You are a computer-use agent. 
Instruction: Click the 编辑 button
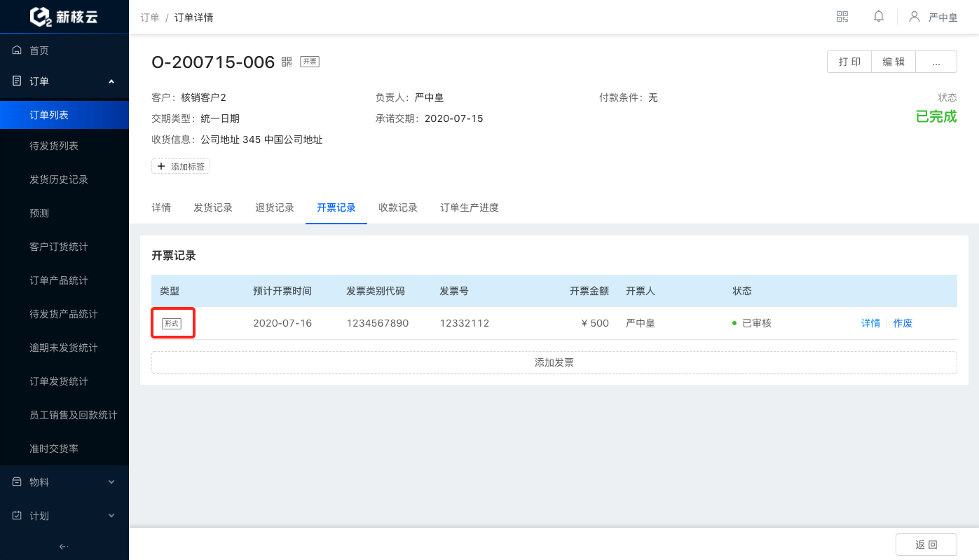click(894, 62)
